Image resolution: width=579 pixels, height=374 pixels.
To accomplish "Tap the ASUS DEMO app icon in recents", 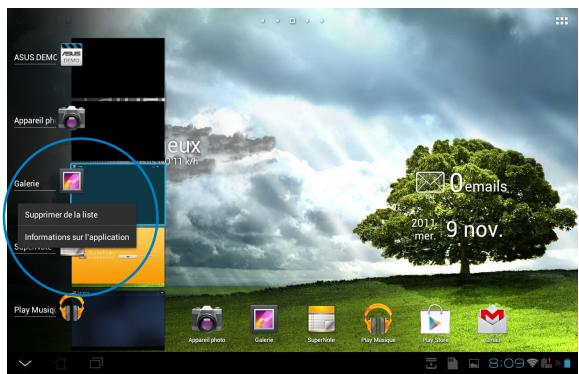I will pos(71,55).
